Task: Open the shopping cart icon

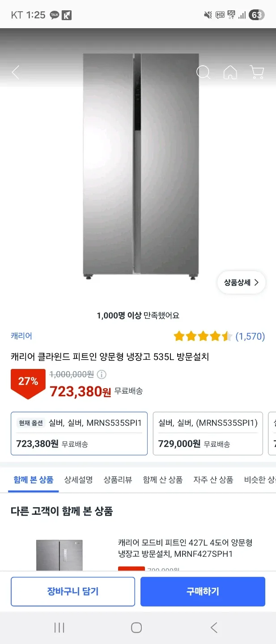Action: [x=257, y=72]
